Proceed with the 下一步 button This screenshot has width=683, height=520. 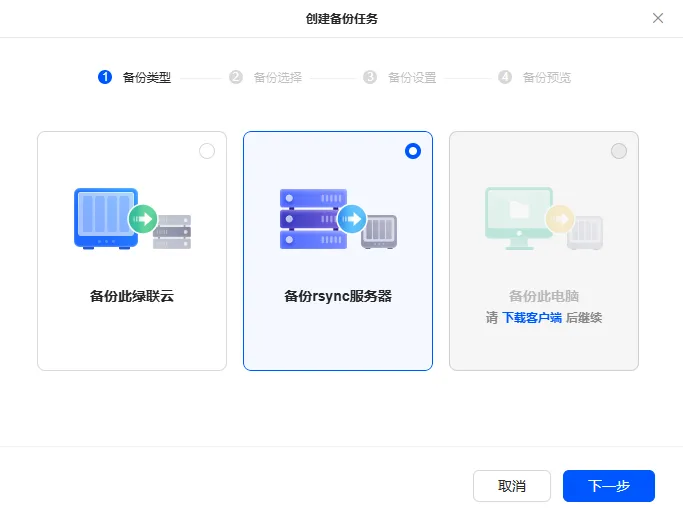click(x=609, y=486)
